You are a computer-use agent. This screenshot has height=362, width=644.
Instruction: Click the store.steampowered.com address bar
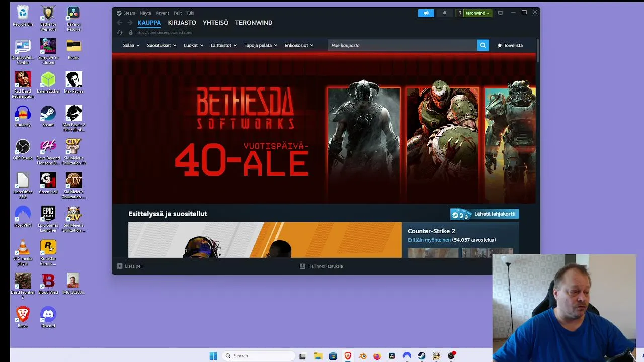pos(164,33)
